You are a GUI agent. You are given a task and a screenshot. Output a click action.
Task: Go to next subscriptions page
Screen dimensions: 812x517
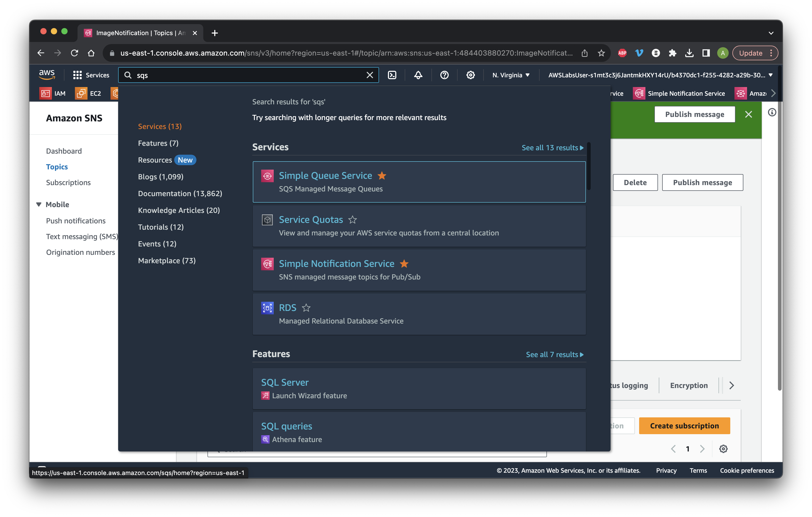(703, 449)
